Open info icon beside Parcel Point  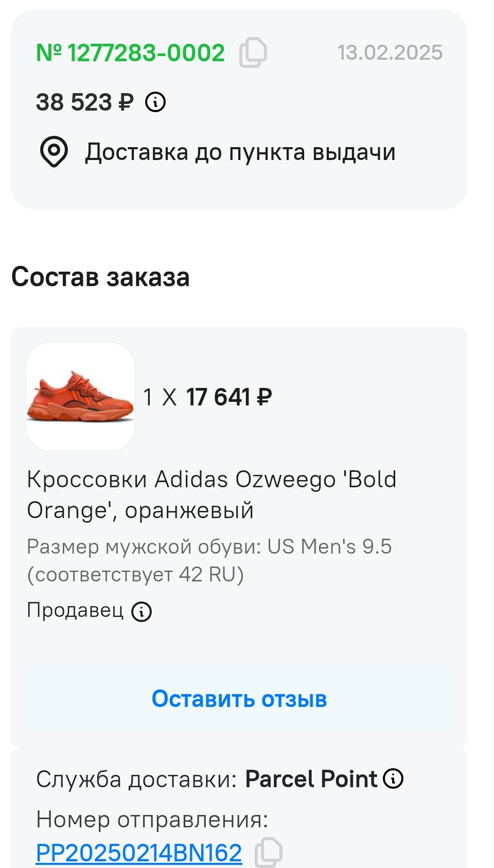point(394,778)
